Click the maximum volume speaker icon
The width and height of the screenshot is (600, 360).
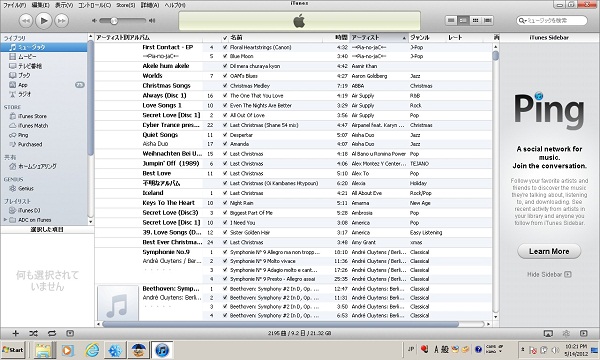click(x=152, y=21)
